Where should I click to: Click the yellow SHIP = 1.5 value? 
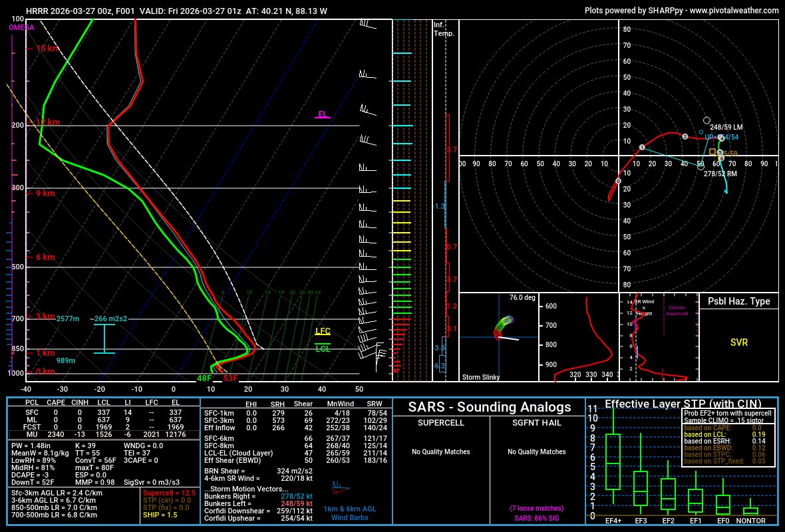[160, 515]
